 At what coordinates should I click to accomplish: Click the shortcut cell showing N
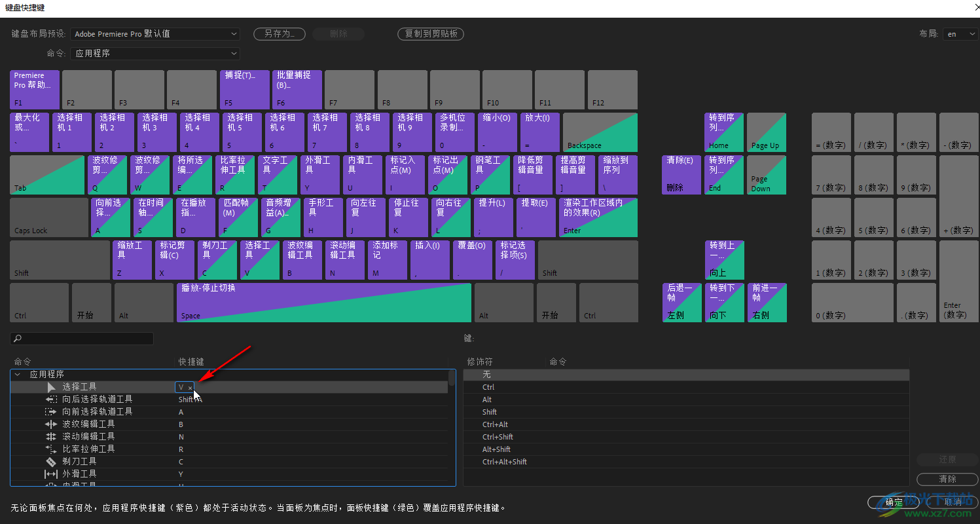(181, 437)
